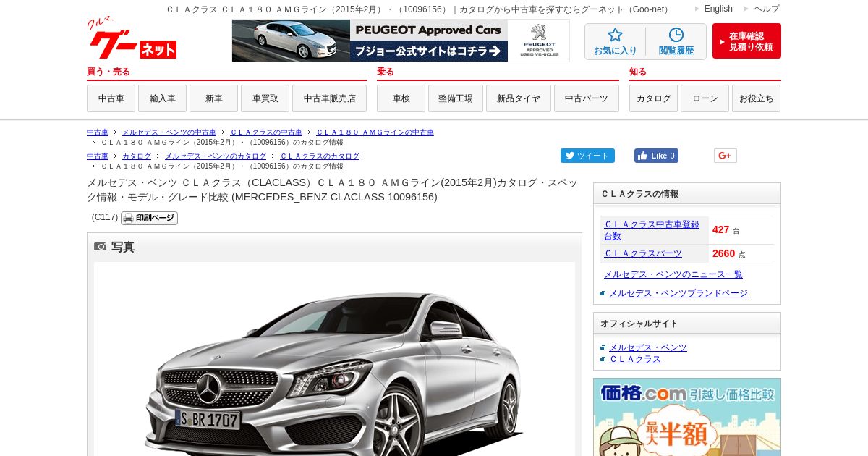Click the camera icon beside 写真
This screenshot has height=456, width=868.
101,247
